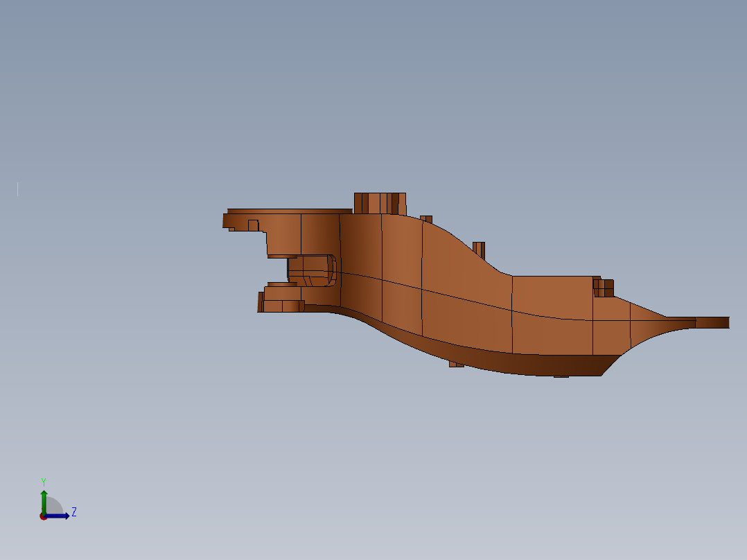747x560 pixels.
Task: Click the 'Z' label beside the triad
Action: pyautogui.click(x=74, y=512)
